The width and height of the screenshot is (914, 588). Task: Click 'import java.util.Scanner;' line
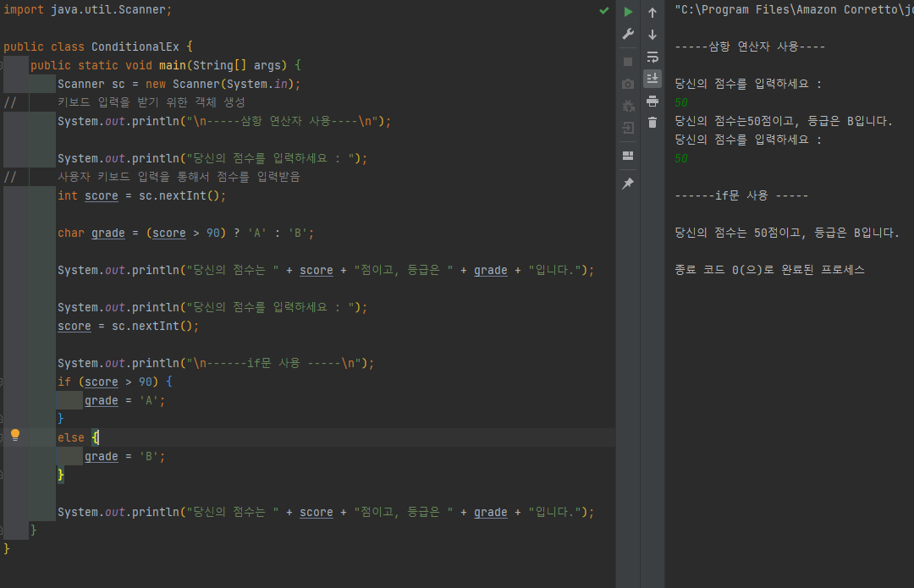(87, 10)
